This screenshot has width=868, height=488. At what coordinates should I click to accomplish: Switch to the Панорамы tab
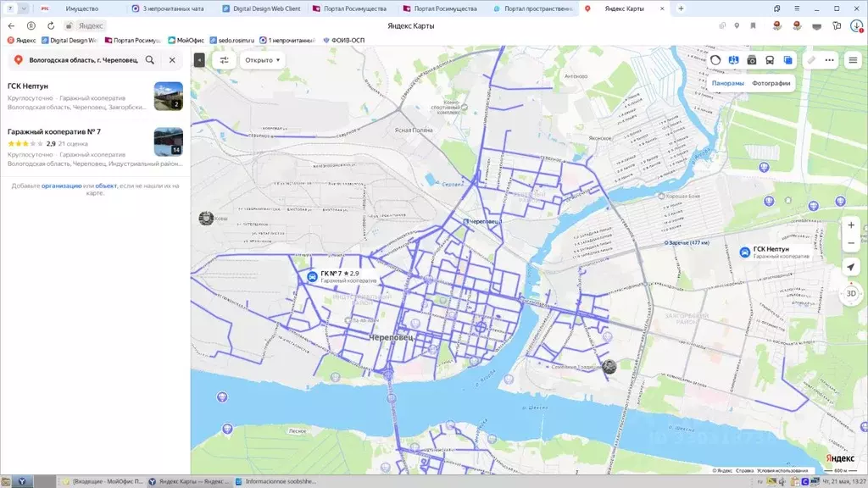pyautogui.click(x=727, y=83)
